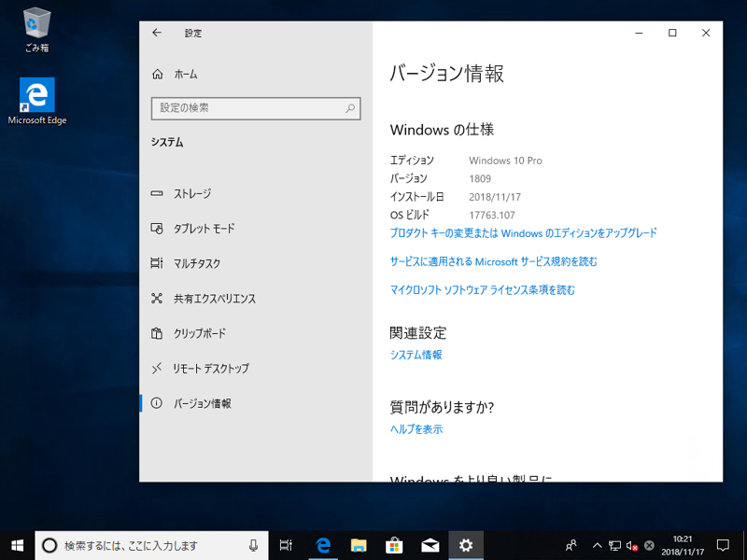
Task: Select the Windows 10 Pro edition text
Action: tap(505, 161)
